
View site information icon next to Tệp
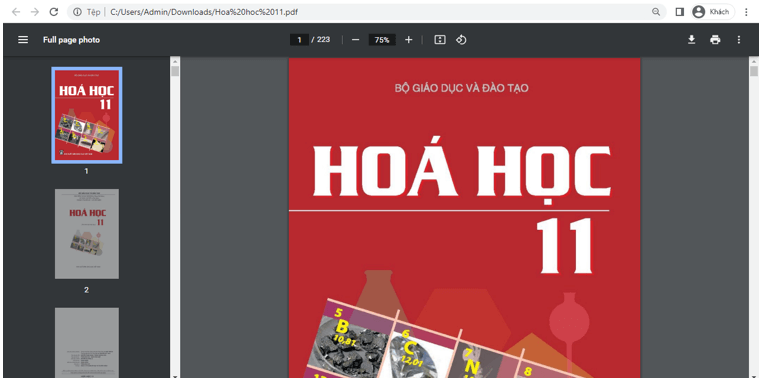[x=77, y=12]
